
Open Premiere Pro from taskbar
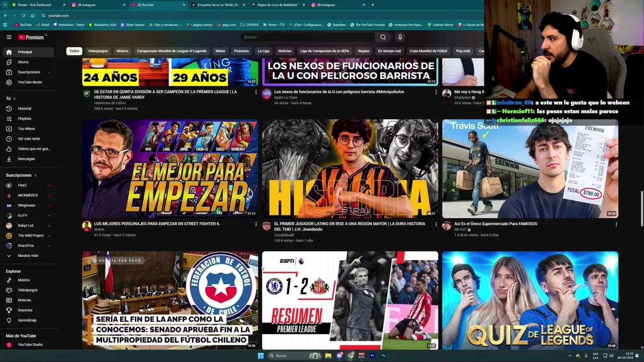tap(372, 355)
